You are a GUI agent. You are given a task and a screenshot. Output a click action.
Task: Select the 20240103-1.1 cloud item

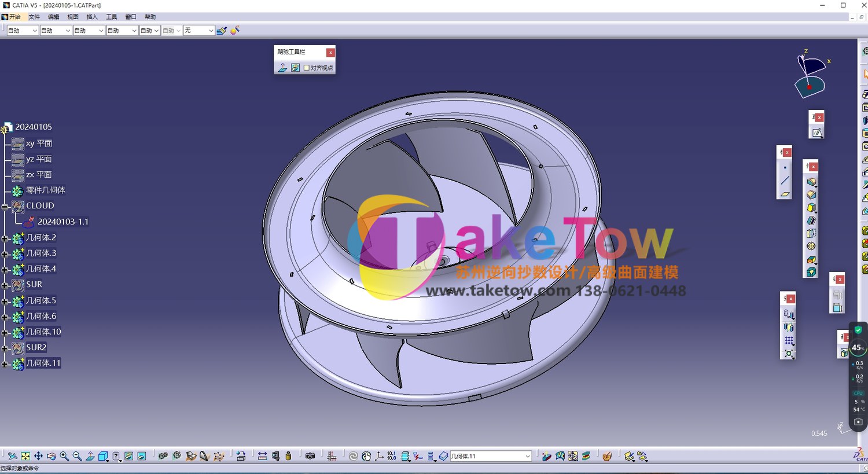click(63, 222)
